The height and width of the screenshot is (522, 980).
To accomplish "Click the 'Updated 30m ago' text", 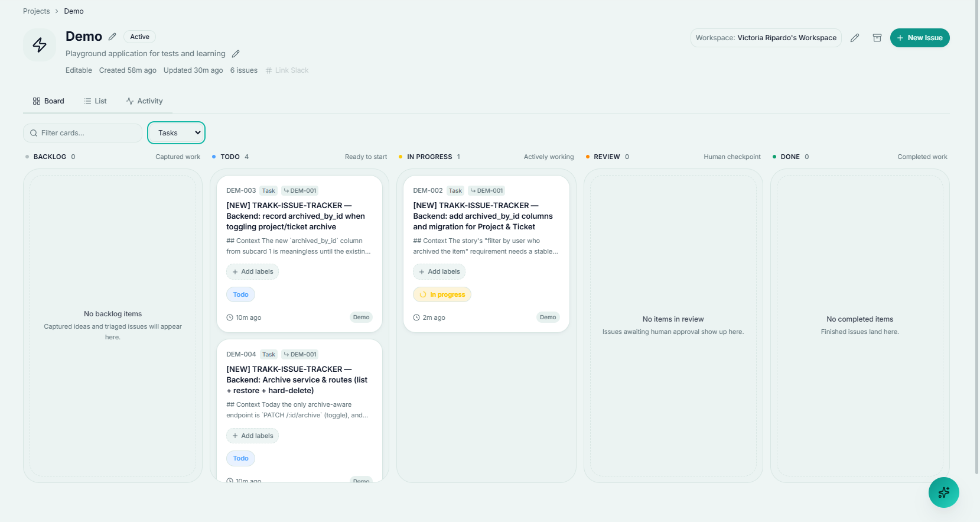I will 193,70.
